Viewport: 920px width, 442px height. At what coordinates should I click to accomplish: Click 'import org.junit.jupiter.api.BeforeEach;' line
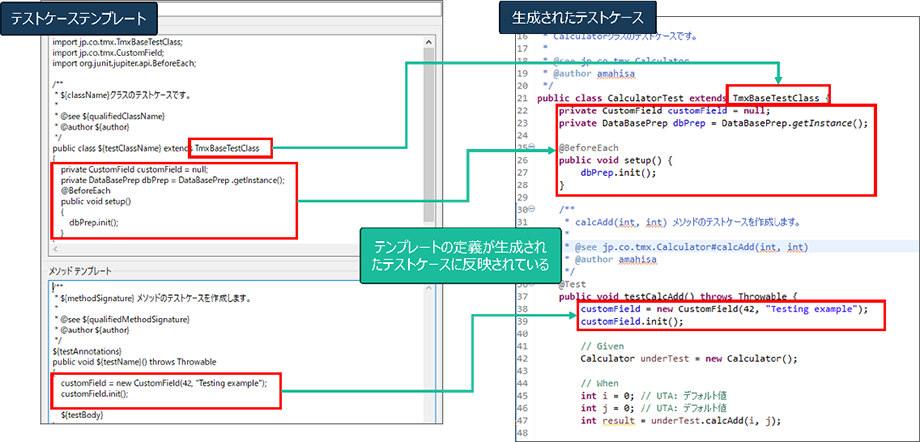124,63
